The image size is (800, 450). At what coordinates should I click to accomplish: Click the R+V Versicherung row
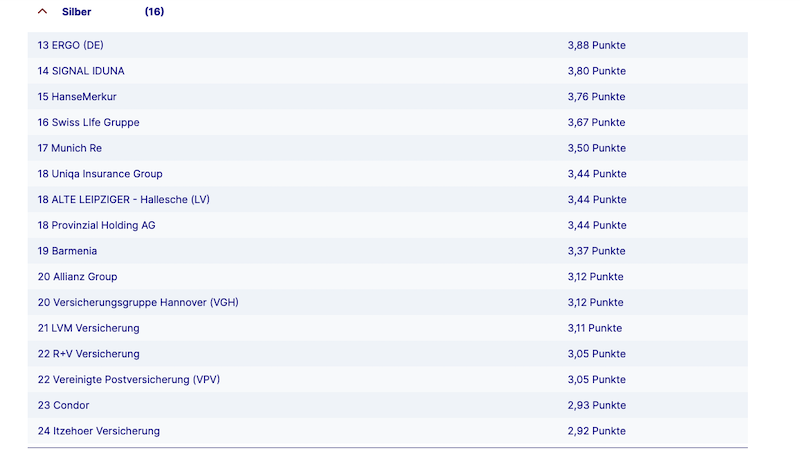click(x=88, y=354)
